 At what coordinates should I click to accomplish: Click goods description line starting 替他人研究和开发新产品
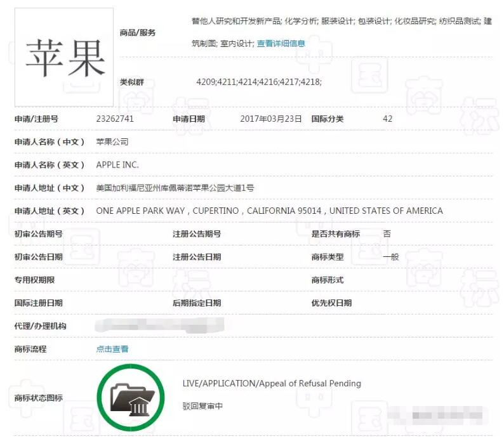pyautogui.click(x=342, y=21)
